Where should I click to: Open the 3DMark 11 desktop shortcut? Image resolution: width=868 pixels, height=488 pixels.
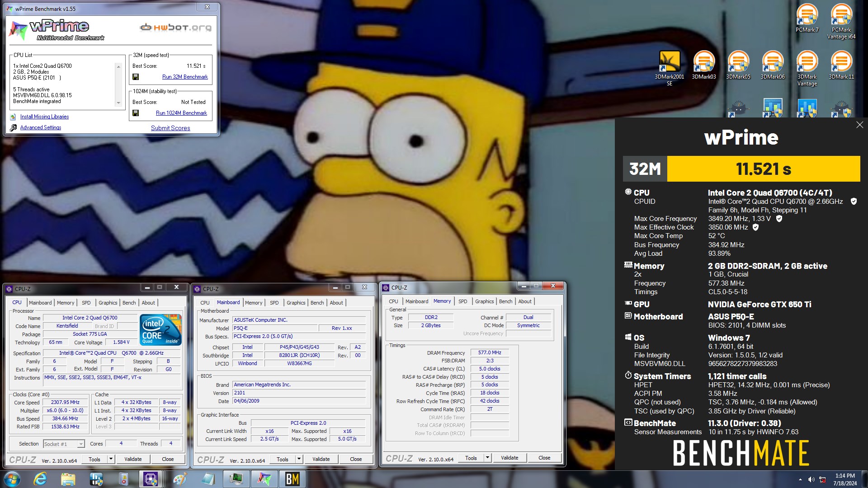(x=841, y=65)
